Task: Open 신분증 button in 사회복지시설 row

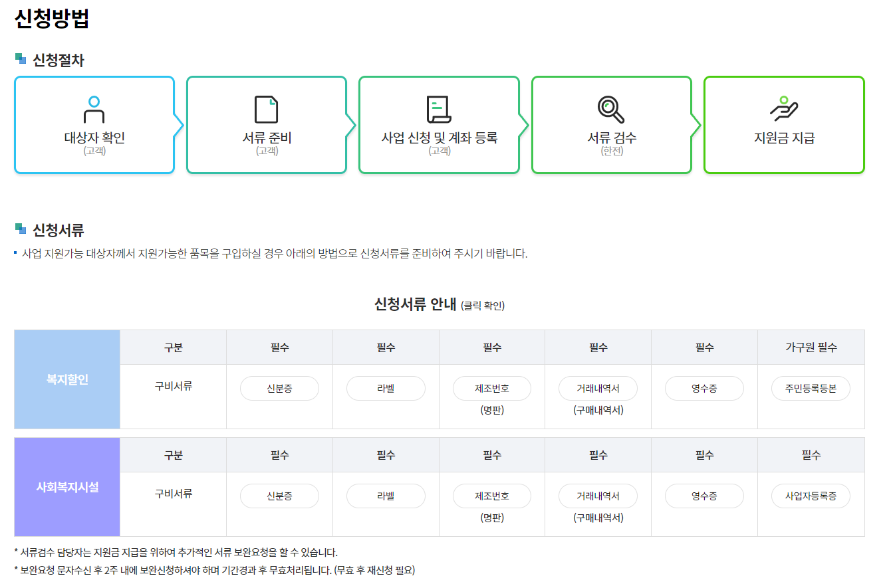Action: pos(279,496)
